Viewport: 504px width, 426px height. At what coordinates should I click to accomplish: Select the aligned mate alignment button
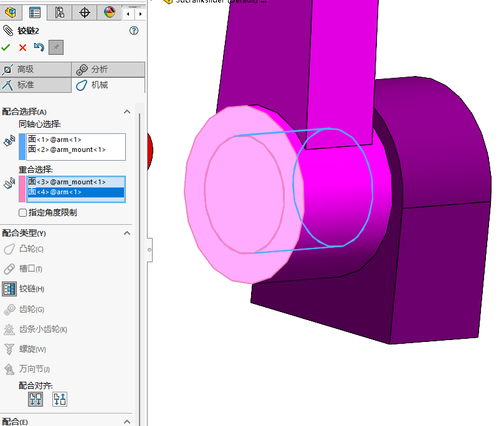pos(36,399)
